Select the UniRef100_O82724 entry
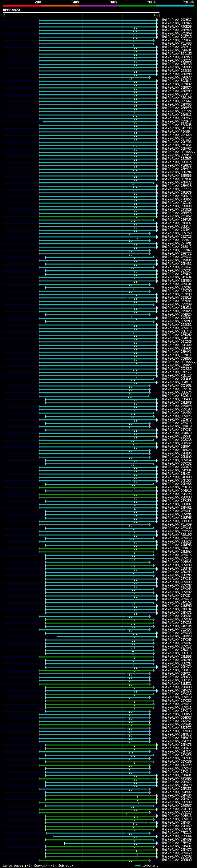 [x=177, y=111]
